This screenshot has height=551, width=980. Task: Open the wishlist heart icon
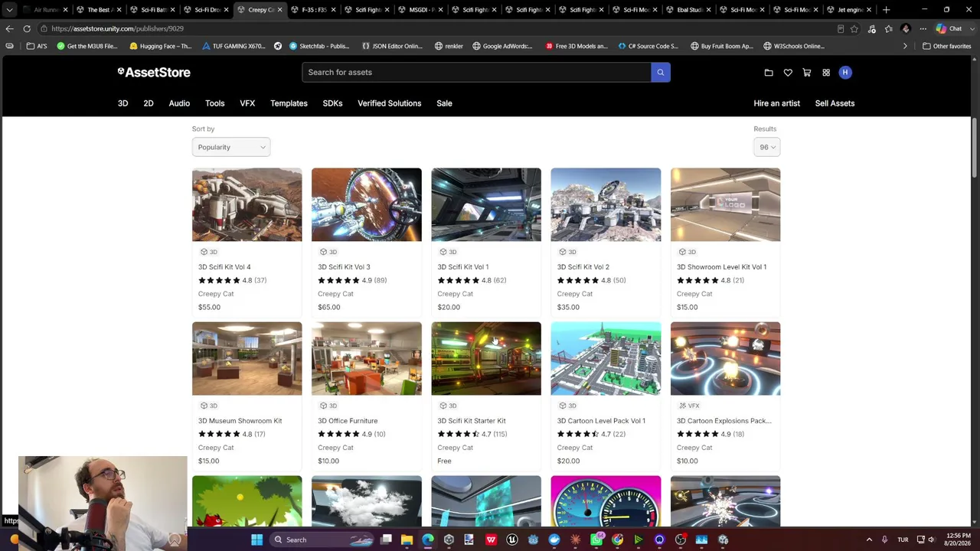788,73
